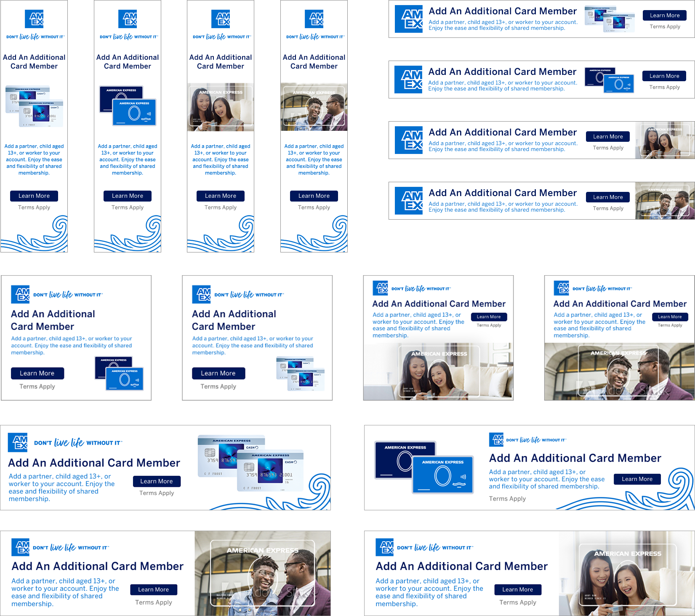Click Terms Apply in thin strip ad with navy cards

[665, 87]
